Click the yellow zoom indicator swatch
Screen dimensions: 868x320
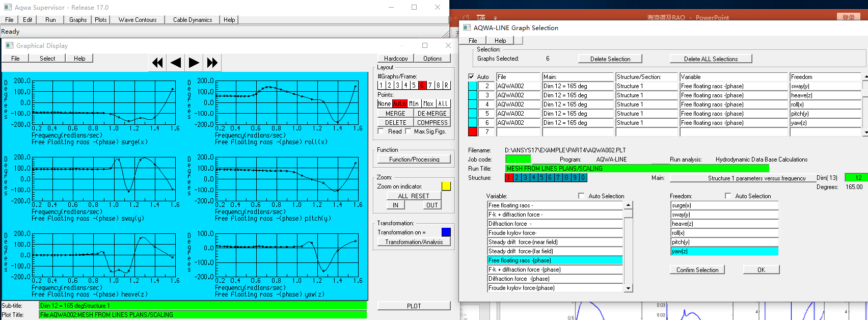coord(446,186)
